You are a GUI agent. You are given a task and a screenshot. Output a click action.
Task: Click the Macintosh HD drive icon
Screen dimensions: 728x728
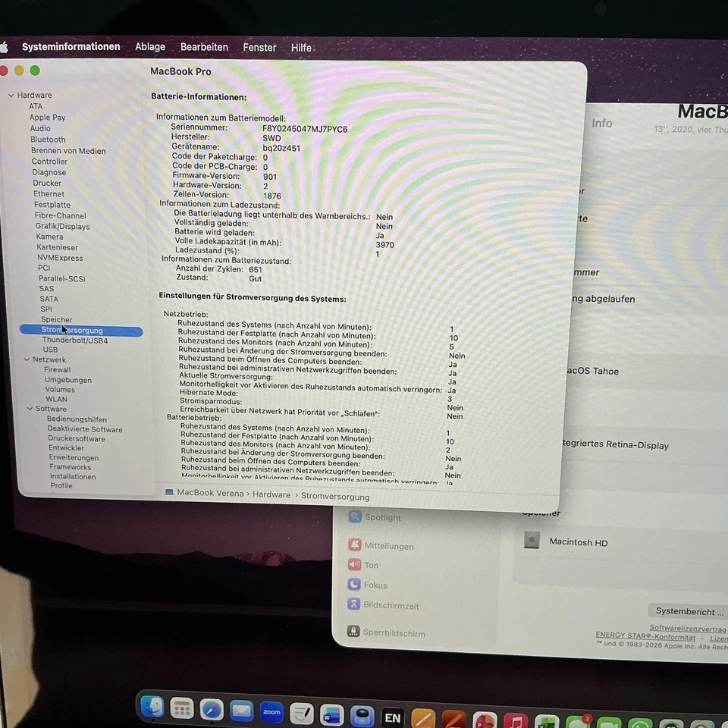[532, 541]
